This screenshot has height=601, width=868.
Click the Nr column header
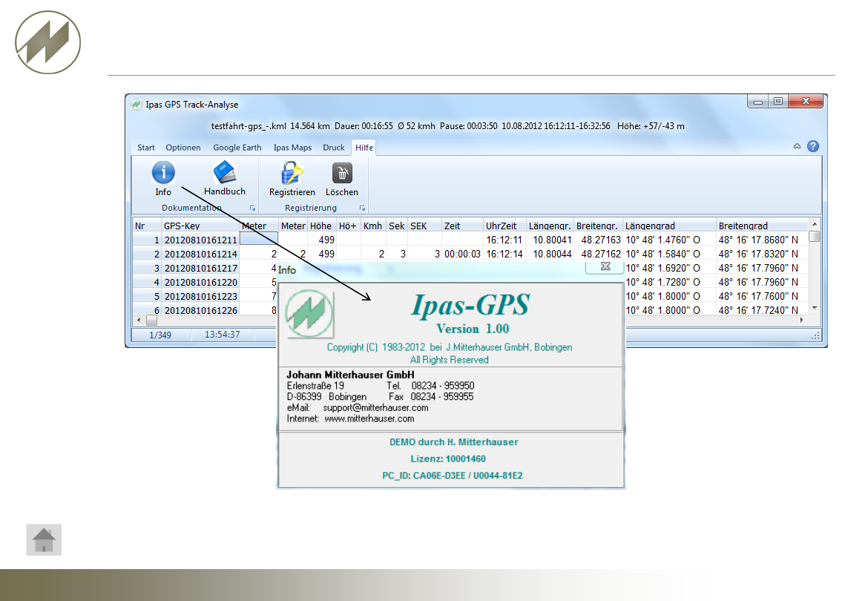pos(147,226)
